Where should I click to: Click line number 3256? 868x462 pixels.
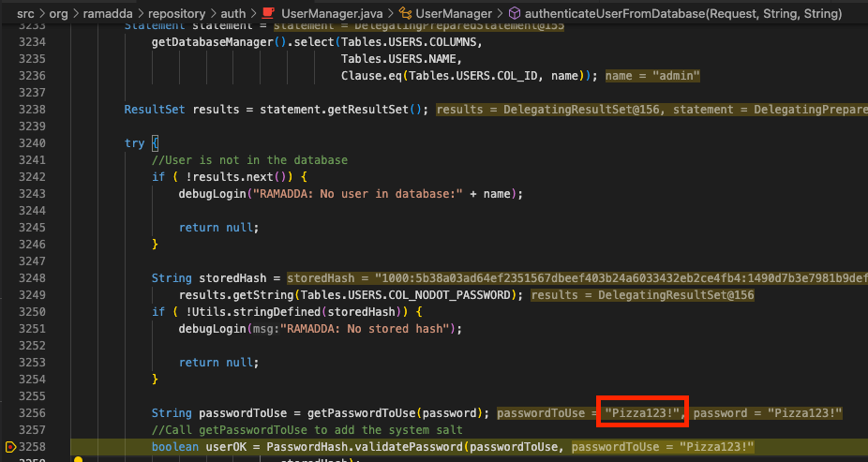(32, 412)
